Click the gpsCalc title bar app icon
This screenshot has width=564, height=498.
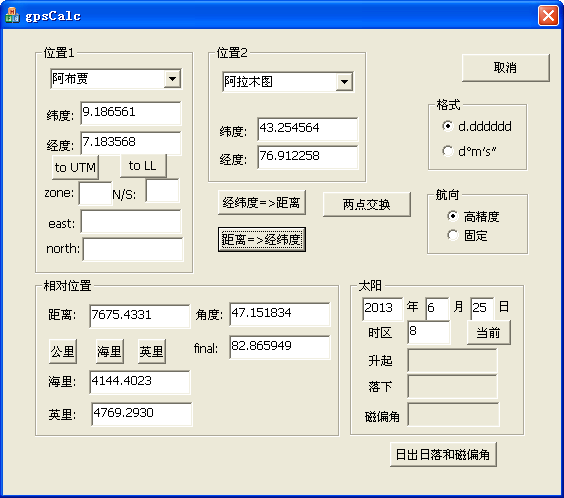pos(12,15)
